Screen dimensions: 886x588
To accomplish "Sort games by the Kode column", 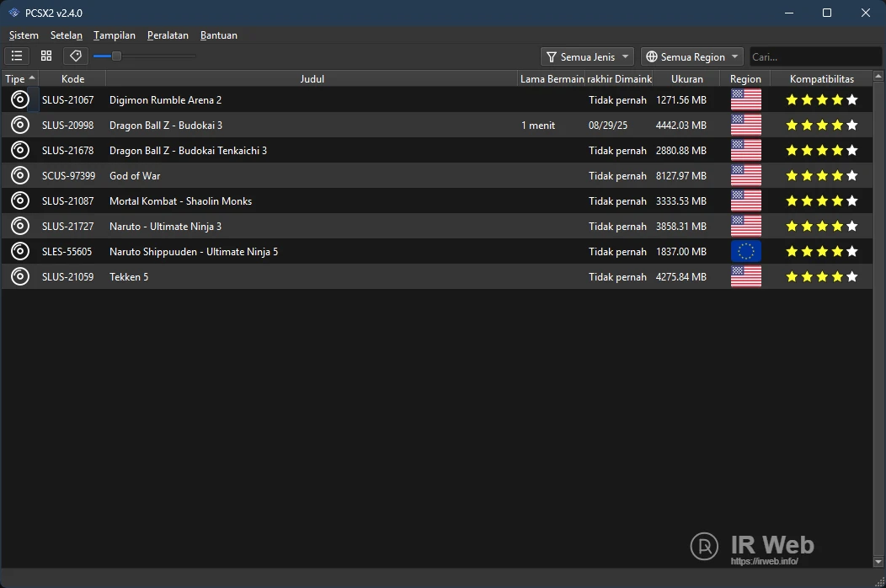I will click(x=72, y=78).
